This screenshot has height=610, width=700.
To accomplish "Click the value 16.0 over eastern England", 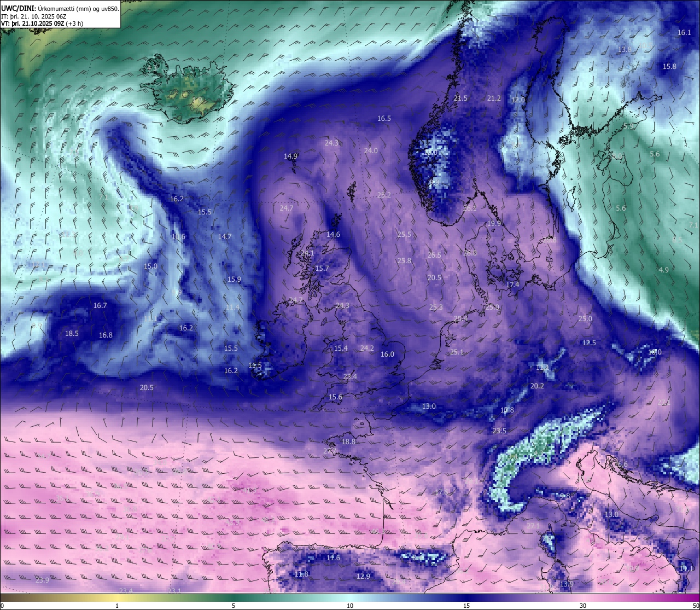I will (387, 355).
